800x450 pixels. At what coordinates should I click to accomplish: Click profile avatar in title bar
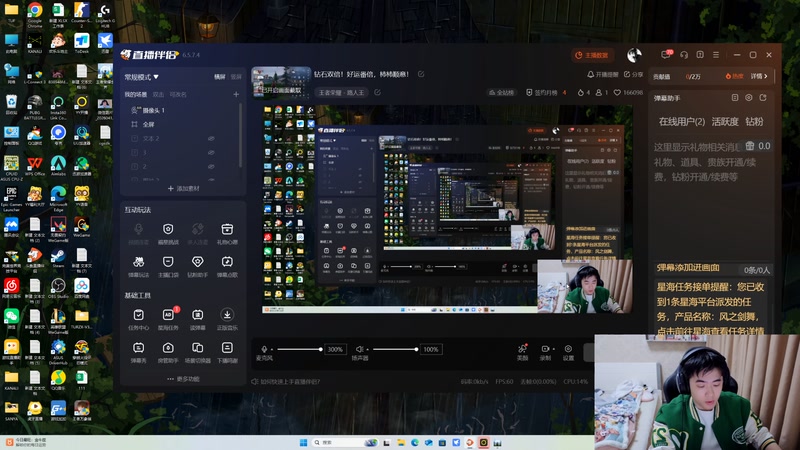634,55
